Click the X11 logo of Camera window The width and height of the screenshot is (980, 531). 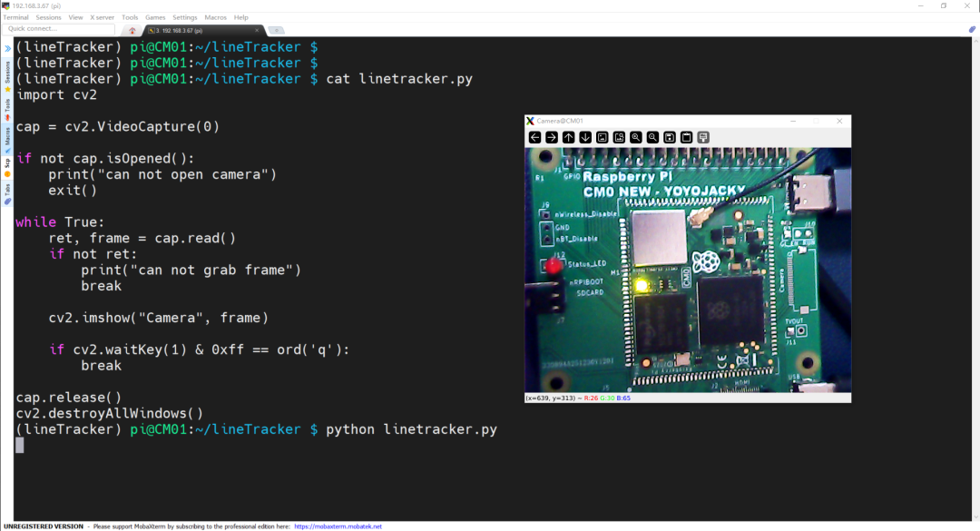530,121
